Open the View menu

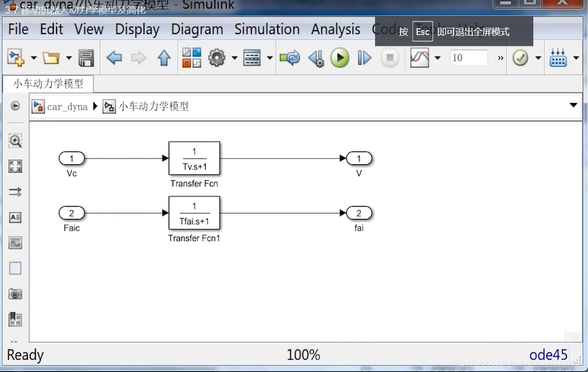click(89, 29)
